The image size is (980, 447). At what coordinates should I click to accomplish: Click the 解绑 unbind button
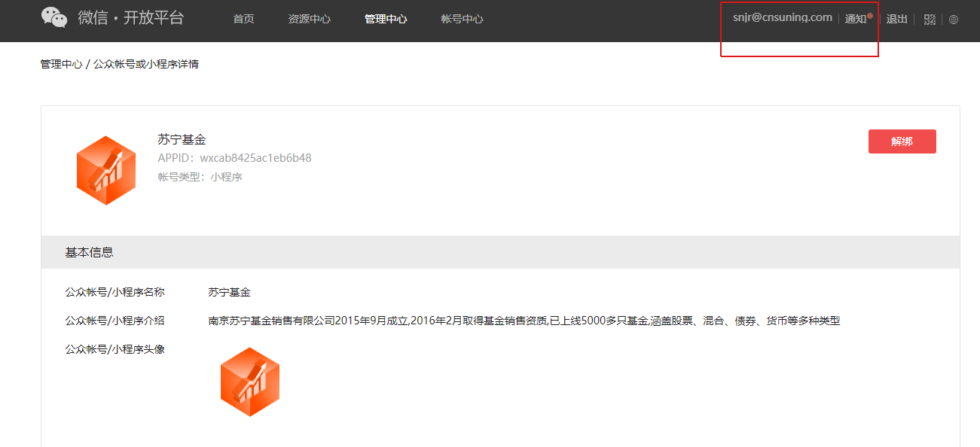[x=902, y=141]
